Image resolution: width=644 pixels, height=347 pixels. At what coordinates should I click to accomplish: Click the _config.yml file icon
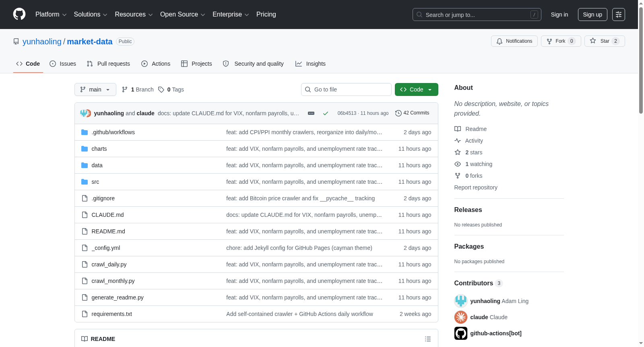[85, 248]
